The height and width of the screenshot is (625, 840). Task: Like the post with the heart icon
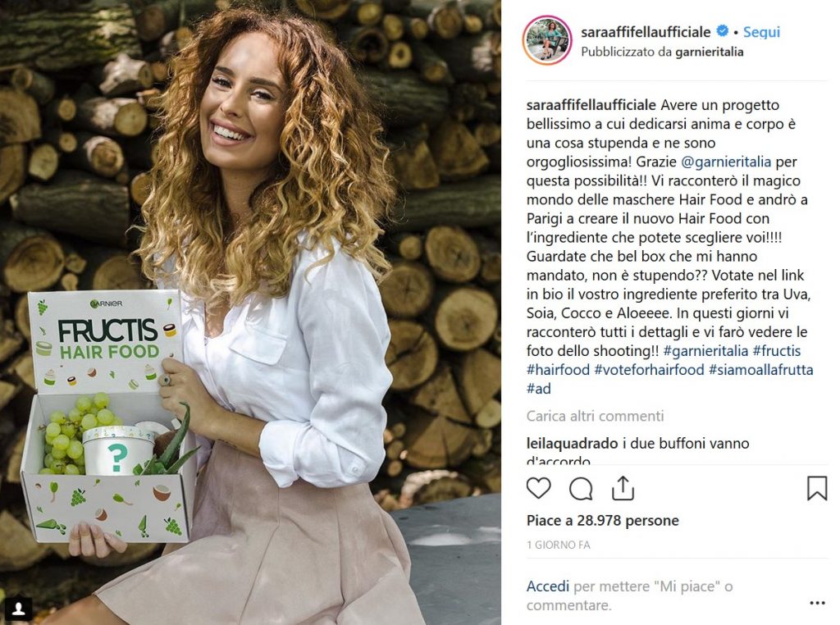point(538,488)
